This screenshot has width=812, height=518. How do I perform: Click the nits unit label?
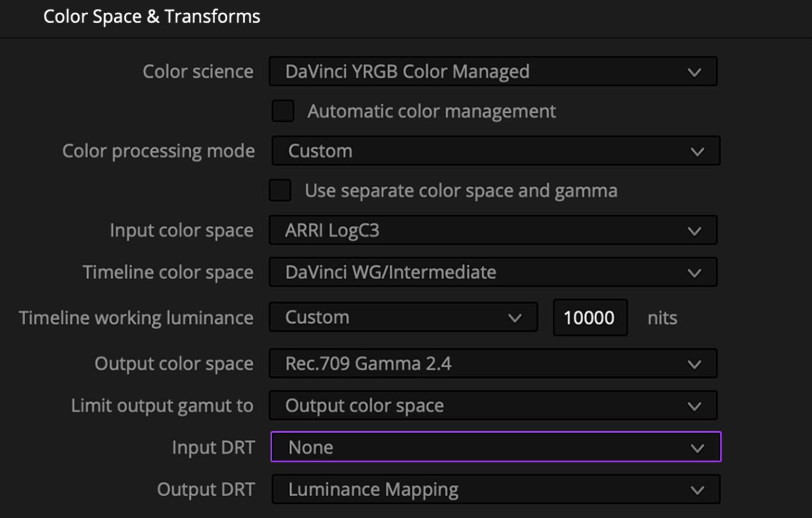[x=661, y=317]
